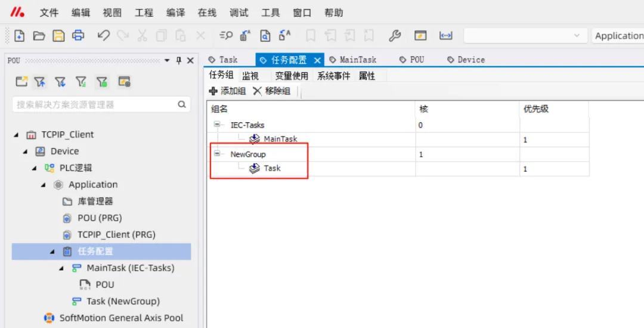Click the 添加组 button

(227, 91)
